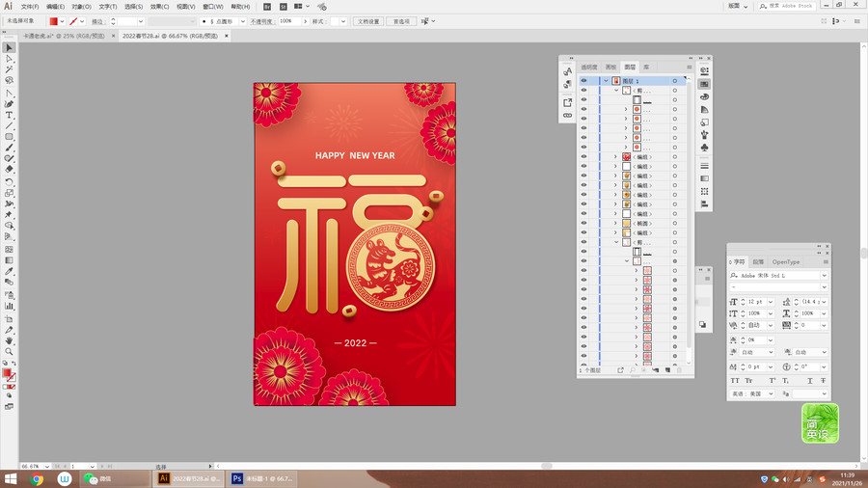The width and height of the screenshot is (868, 488).
Task: Open the font family dropdown Adobe 宋体
Action: click(x=824, y=275)
